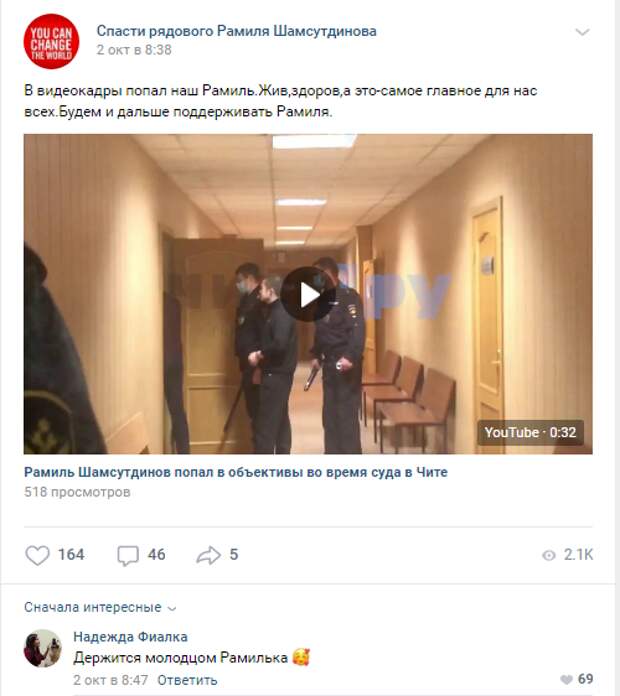Open the post timestamp 2 окт в 8:38
620x696 pixels.
pos(134,50)
